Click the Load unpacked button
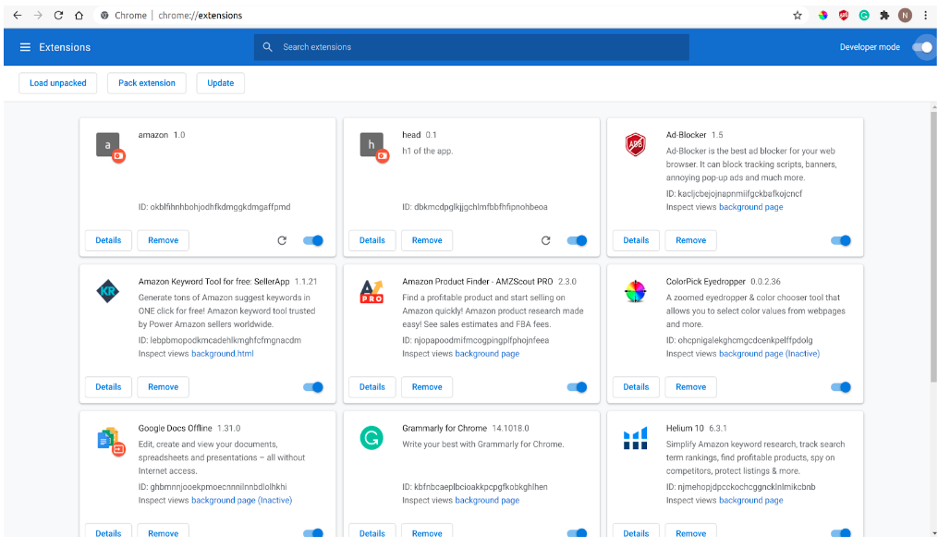This screenshot has height=560, width=938. point(57,83)
